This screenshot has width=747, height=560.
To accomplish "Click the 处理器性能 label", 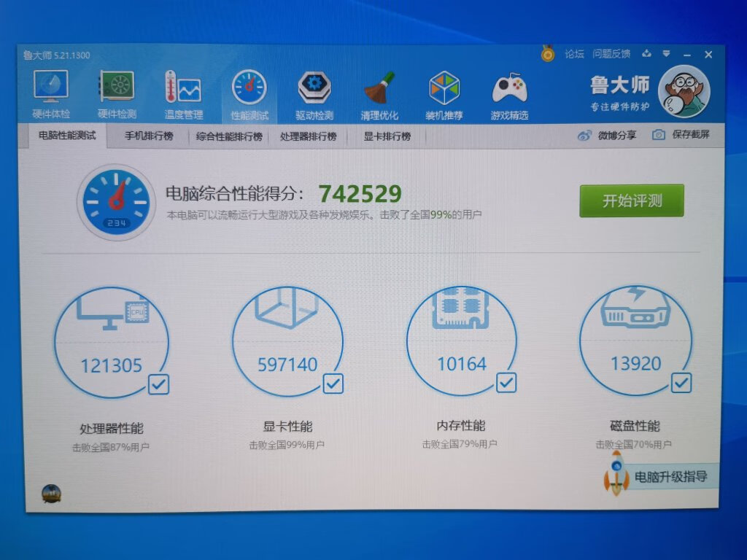I will [x=112, y=429].
